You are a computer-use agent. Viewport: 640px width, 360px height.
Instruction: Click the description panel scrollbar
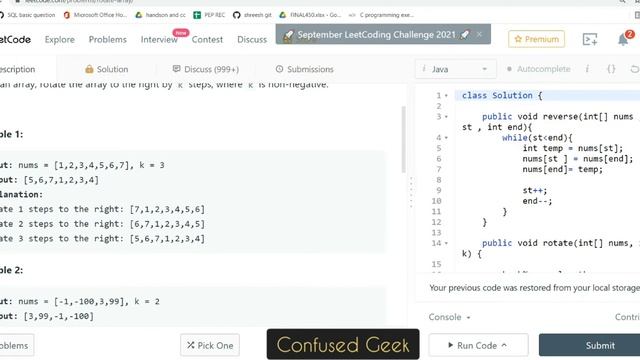404,139
